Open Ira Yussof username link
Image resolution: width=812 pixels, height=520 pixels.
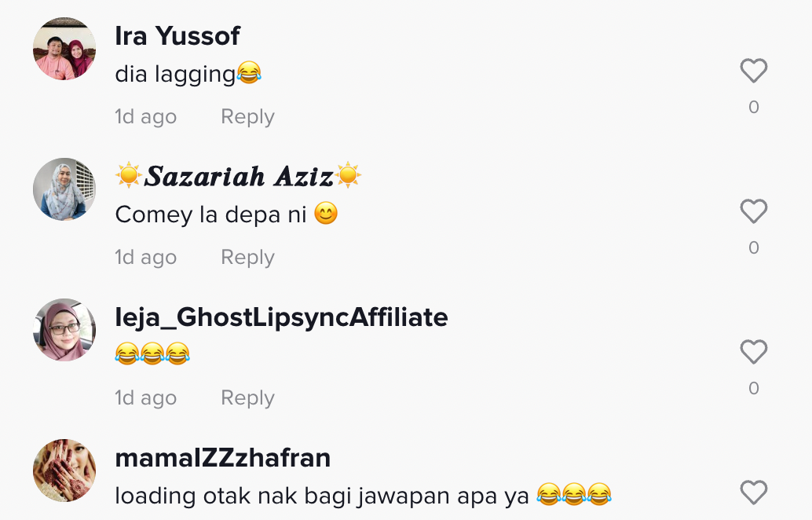(x=177, y=35)
